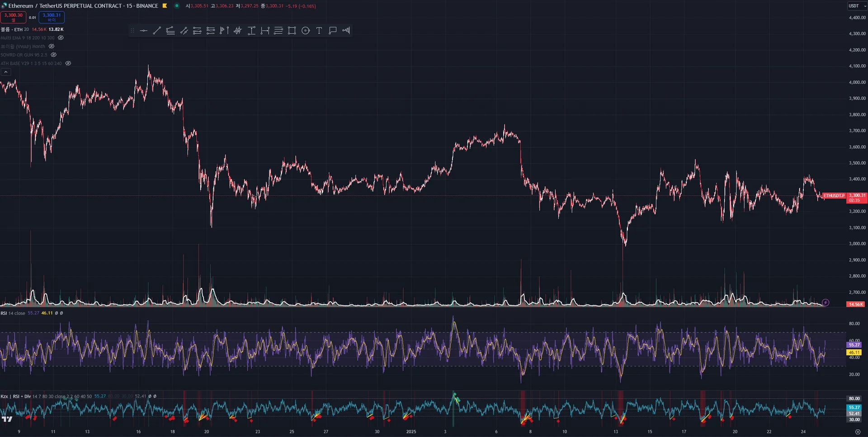The width and height of the screenshot is (868, 437).
Task: Click the 3,000.00 price axis level
Action: [857, 244]
